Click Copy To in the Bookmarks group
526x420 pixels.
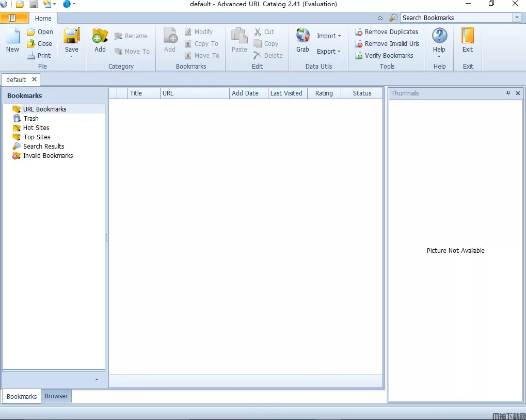202,43
